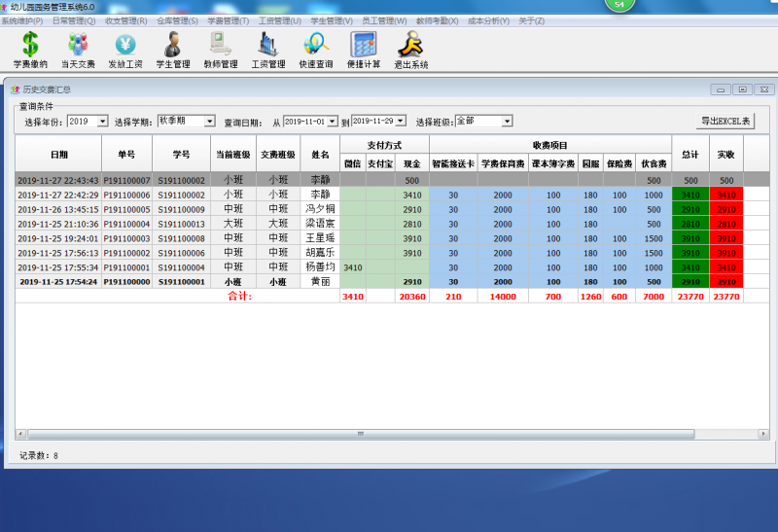Click the name cell 冯夕桐
Viewport: 778px width, 532px height.
point(320,209)
